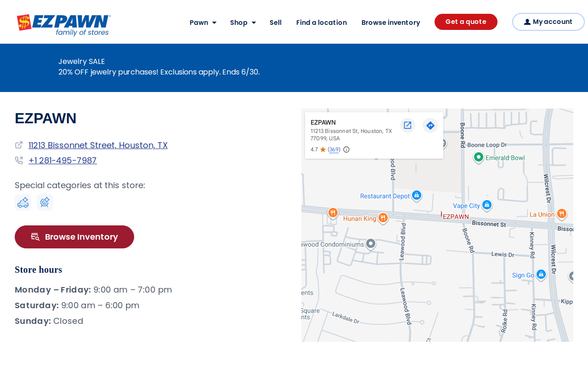The image size is (588, 368).
Task: Click the Emerald Bowl map pin
Action: [478, 158]
